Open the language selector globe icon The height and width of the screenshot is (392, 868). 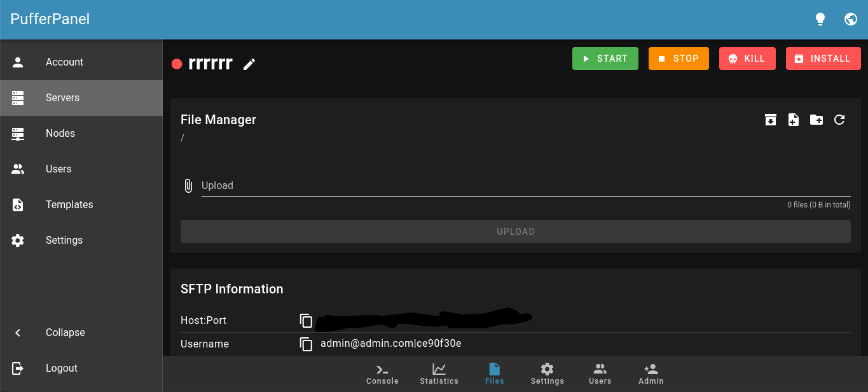(851, 18)
